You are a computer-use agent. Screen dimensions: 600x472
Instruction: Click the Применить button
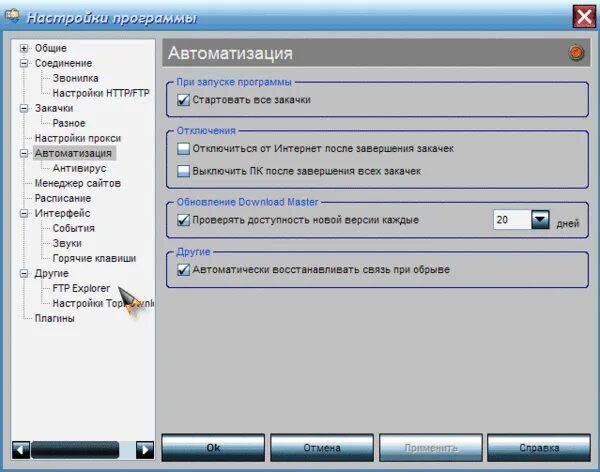point(431,448)
